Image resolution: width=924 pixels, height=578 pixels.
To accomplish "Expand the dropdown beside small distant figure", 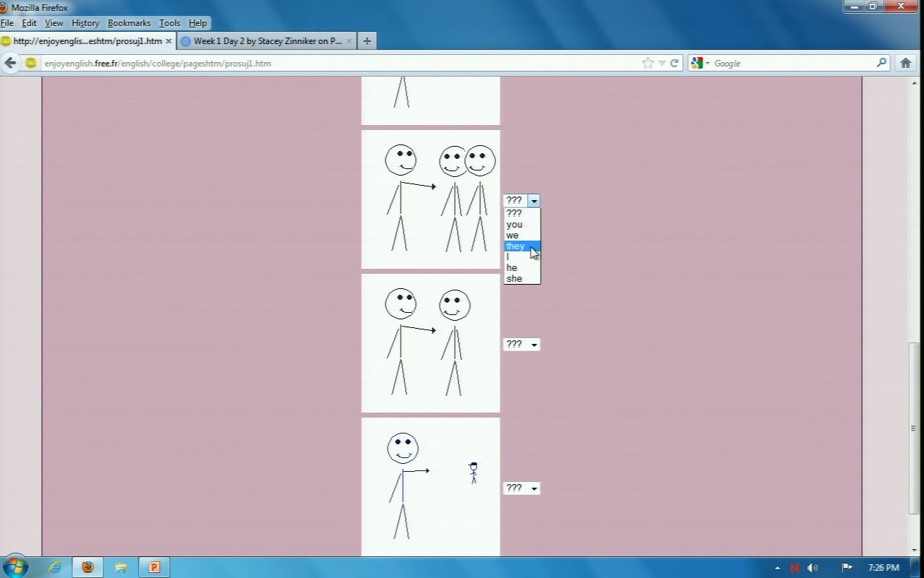I will [521, 488].
